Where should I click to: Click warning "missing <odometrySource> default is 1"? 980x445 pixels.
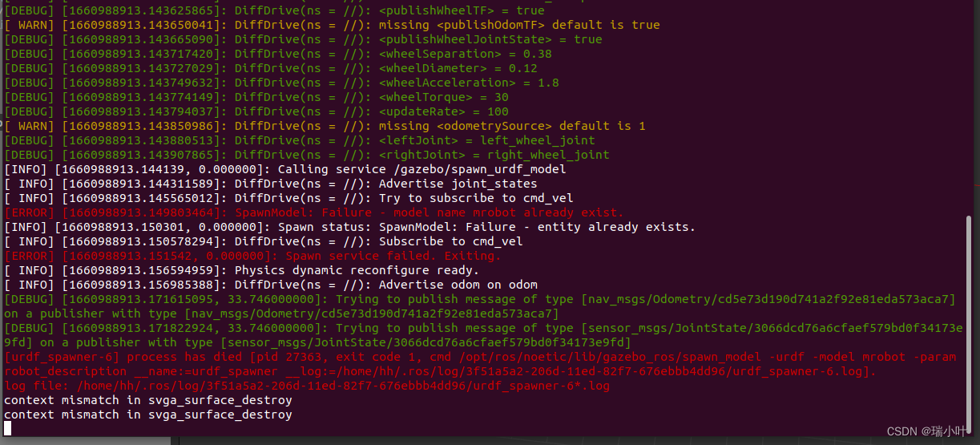tap(512, 126)
